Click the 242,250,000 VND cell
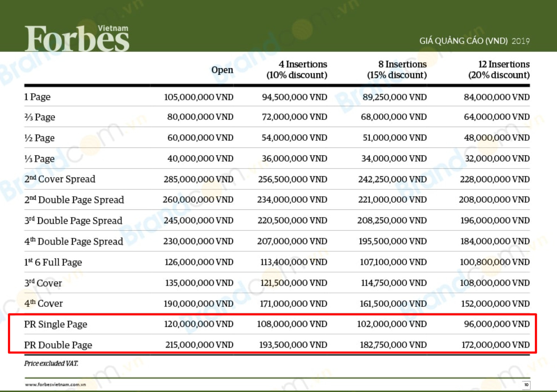This screenshot has height=392, width=557. click(x=393, y=179)
